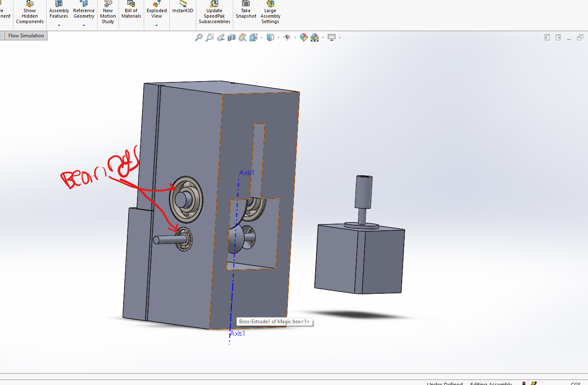Open the CGS unit system selector
Screen dimensions: 588x385
coord(576,383)
